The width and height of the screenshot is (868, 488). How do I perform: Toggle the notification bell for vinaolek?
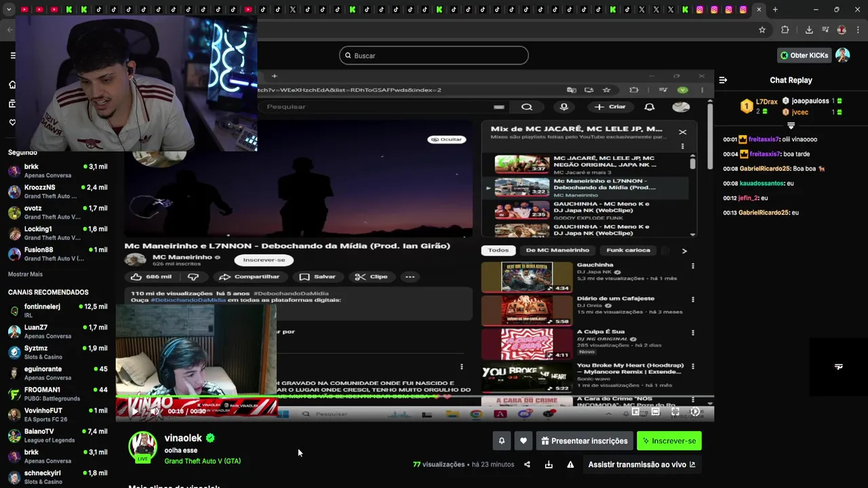click(x=502, y=441)
